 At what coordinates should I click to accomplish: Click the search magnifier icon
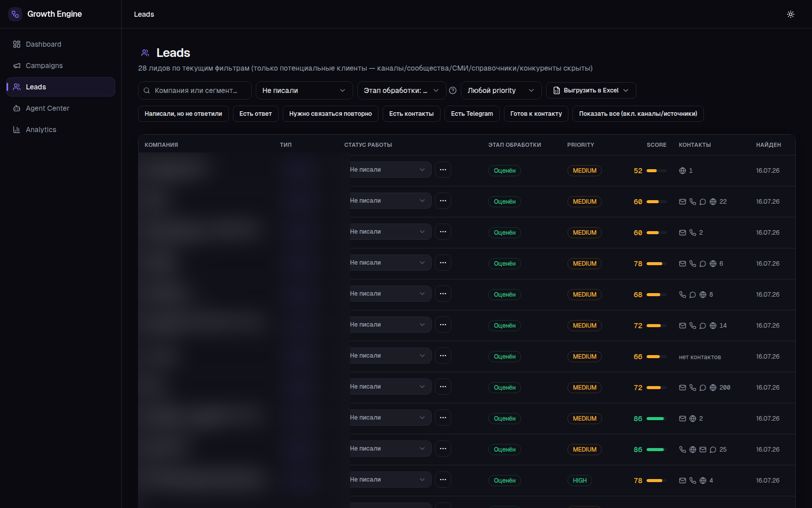(147, 90)
